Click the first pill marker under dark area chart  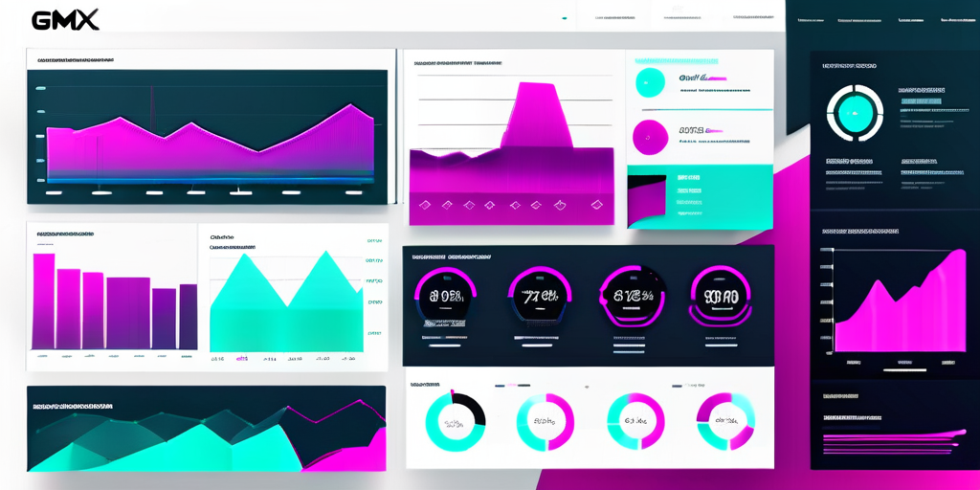tap(54, 192)
